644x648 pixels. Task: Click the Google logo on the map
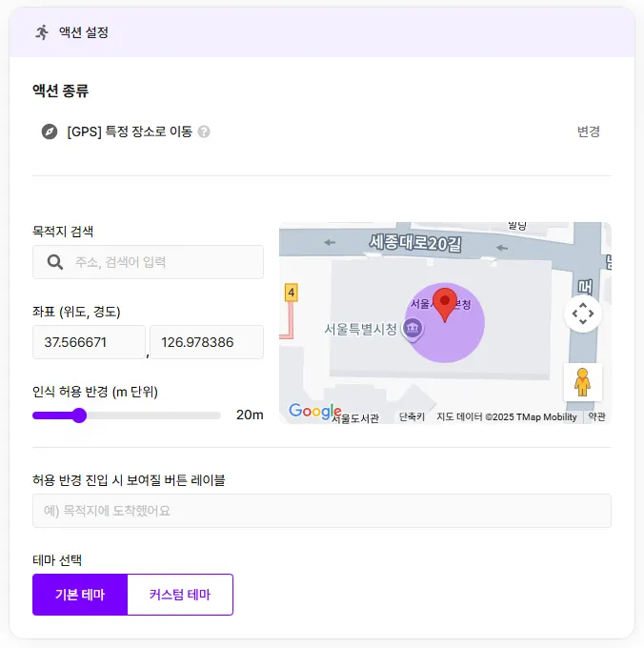pyautogui.click(x=314, y=412)
